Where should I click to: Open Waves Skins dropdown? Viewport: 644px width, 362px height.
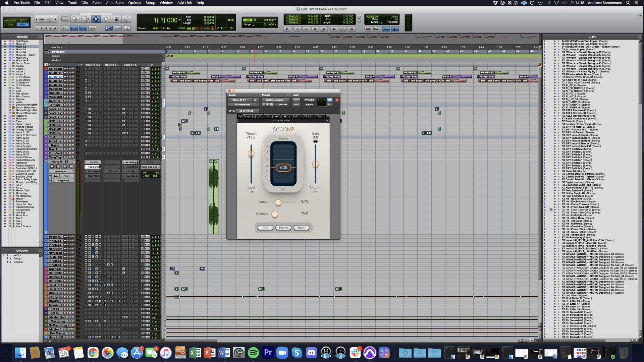(x=248, y=116)
